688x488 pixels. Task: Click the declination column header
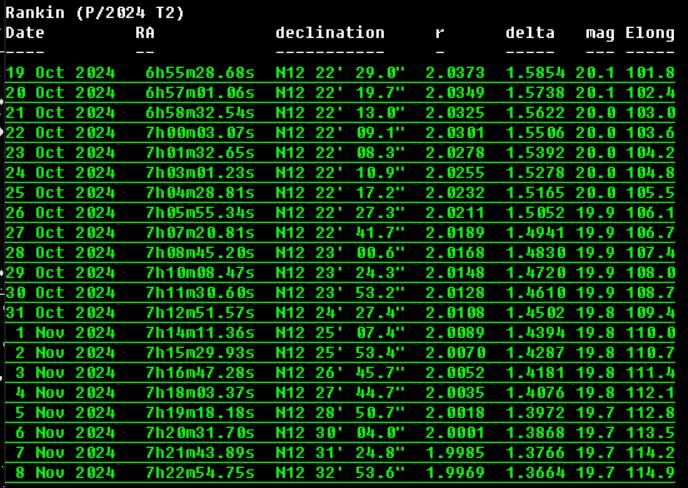click(x=330, y=33)
